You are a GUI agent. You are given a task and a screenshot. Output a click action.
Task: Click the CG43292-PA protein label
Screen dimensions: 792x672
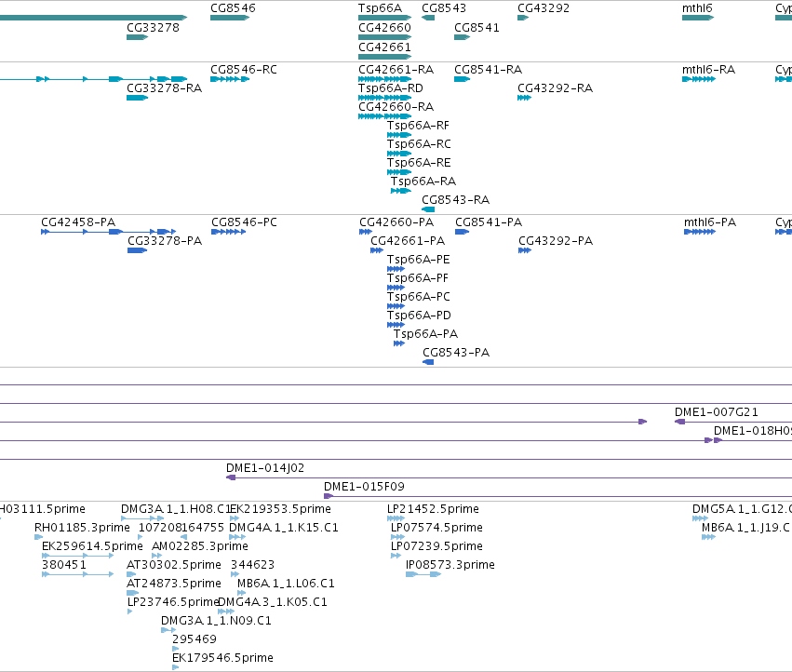(x=556, y=240)
